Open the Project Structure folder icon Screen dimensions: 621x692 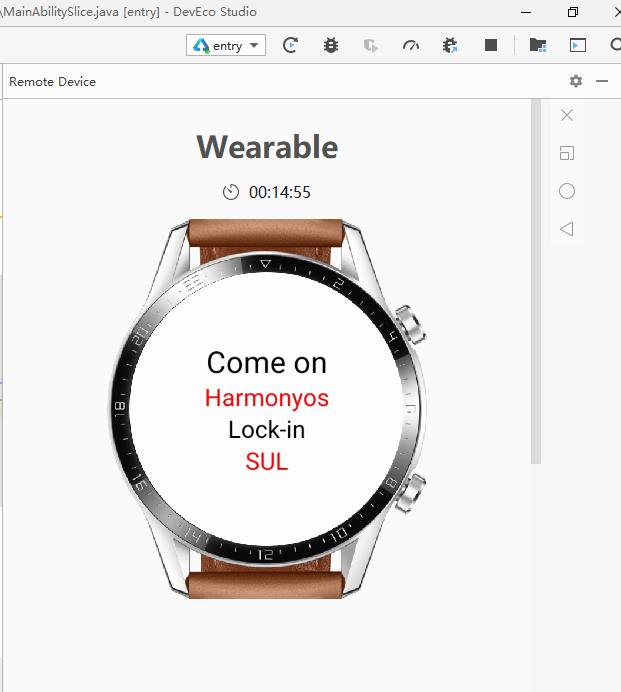pos(538,45)
